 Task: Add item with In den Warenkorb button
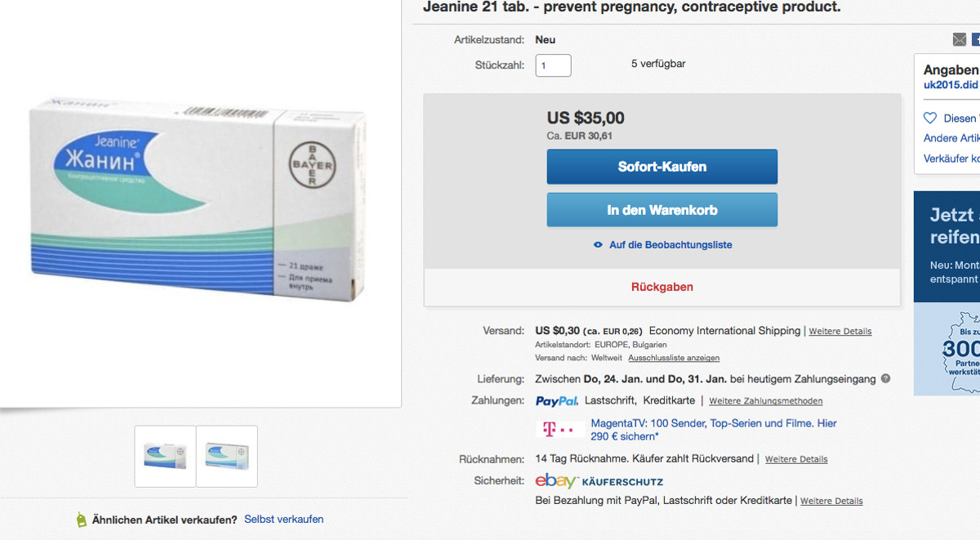[661, 210]
